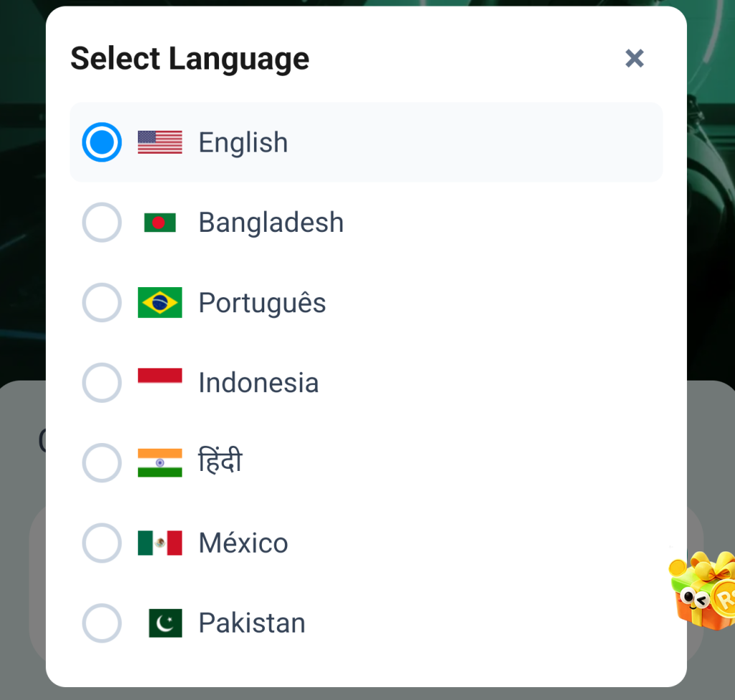Select the Hindi radio button

click(102, 463)
